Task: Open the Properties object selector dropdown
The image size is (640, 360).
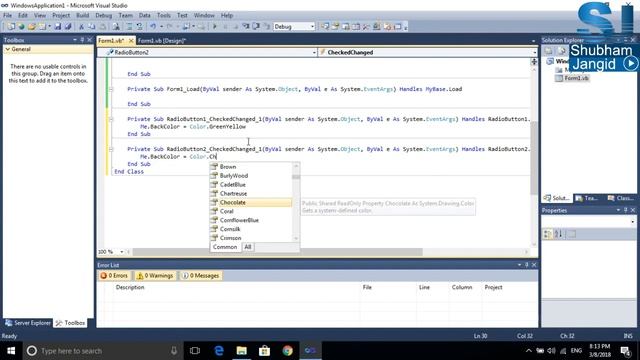Action: [x=632, y=222]
